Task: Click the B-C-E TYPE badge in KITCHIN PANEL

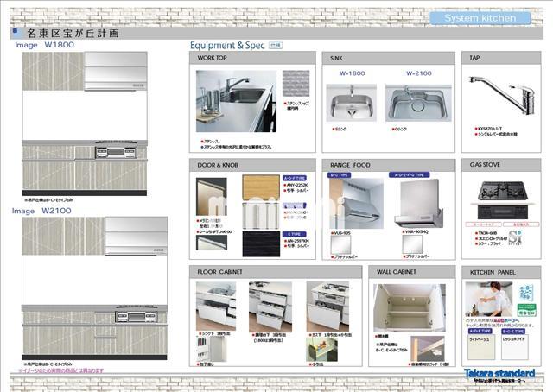Action: point(513,332)
